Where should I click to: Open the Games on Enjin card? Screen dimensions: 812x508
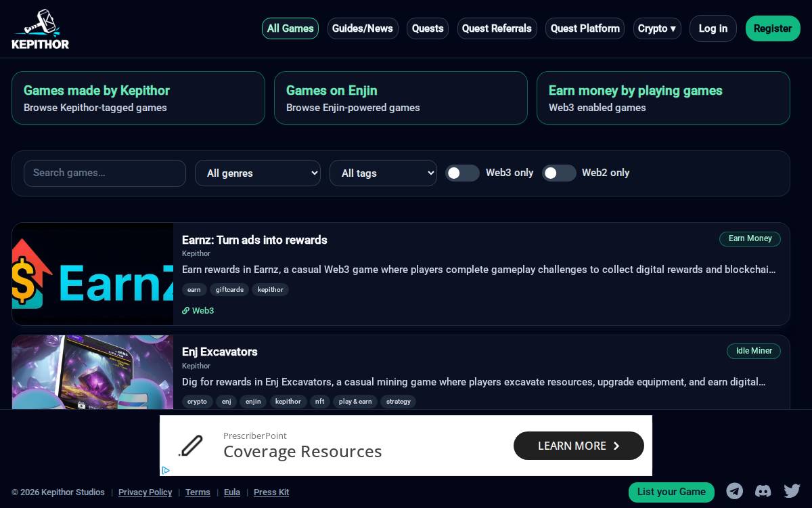[401, 98]
